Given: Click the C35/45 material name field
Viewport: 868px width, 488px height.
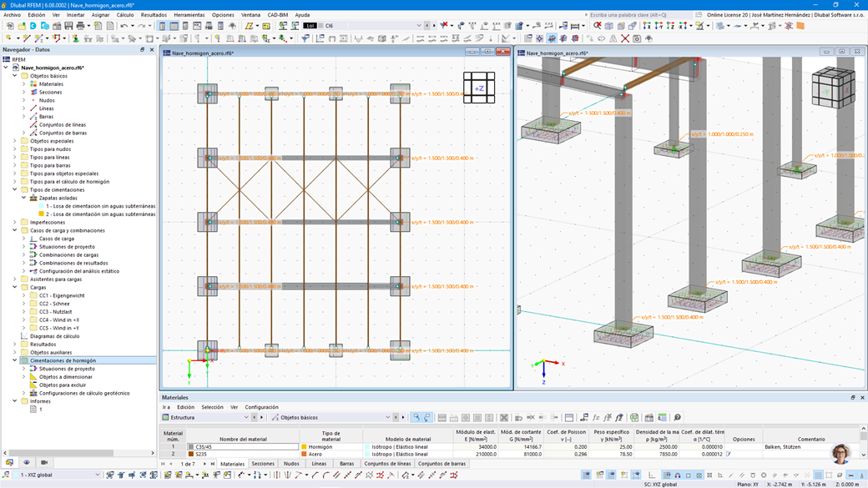Looking at the screenshot, I should pos(243,446).
